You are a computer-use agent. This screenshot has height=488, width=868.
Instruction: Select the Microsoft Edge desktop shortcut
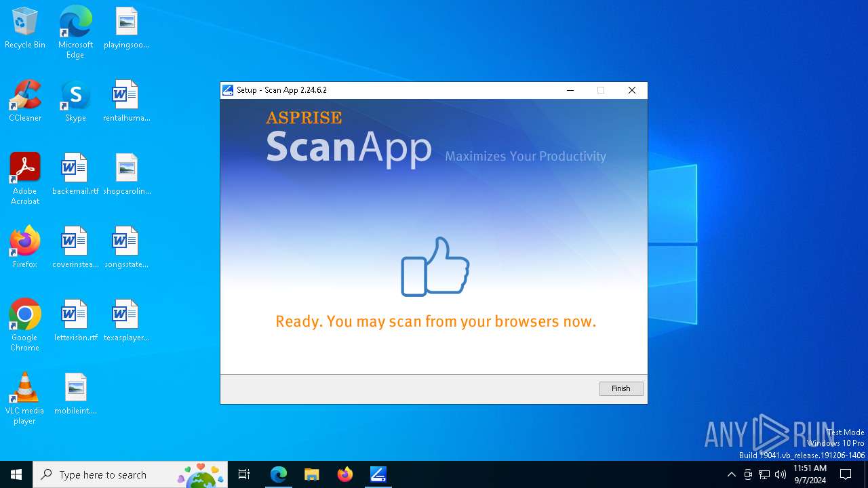[75, 33]
